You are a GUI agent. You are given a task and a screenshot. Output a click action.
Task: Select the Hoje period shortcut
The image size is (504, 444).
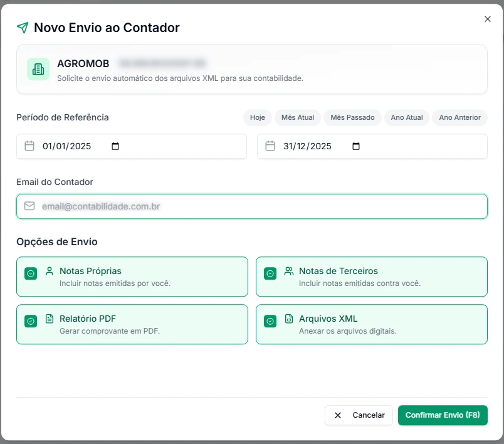tap(258, 117)
